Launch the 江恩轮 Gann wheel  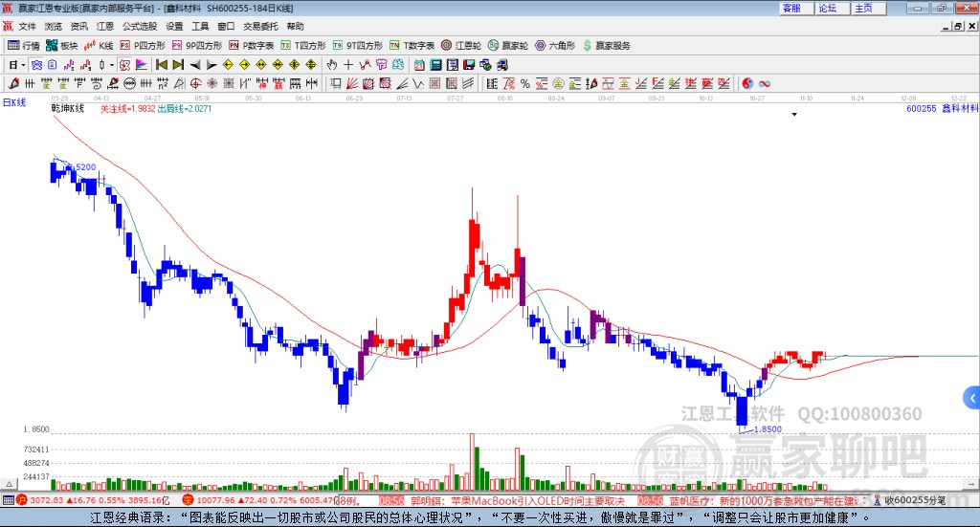click(461, 46)
